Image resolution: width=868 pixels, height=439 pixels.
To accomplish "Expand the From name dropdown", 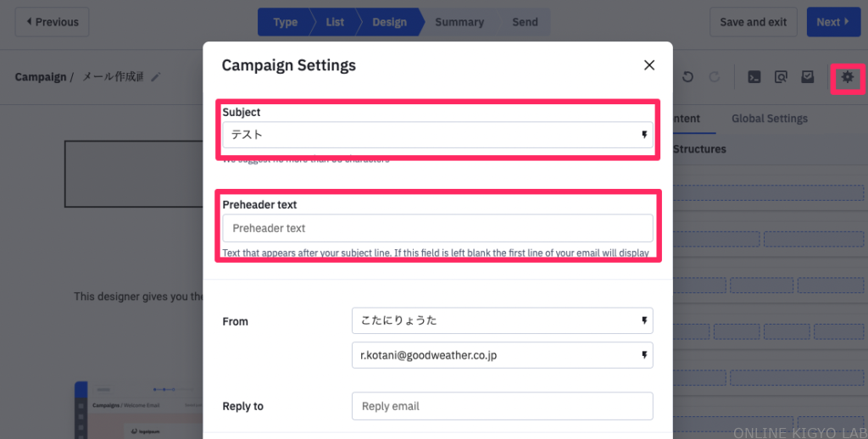I will pyautogui.click(x=644, y=321).
